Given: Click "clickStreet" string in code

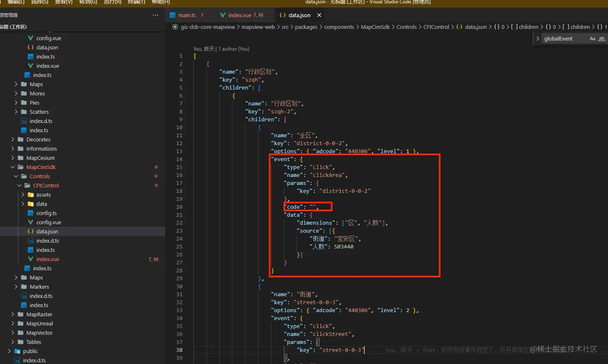Looking at the screenshot, I should (331, 334).
